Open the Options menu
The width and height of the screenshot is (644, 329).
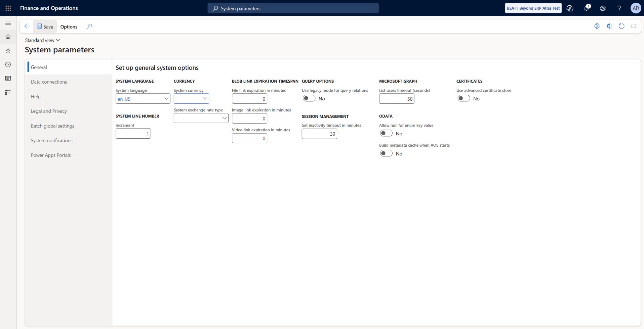pos(69,27)
